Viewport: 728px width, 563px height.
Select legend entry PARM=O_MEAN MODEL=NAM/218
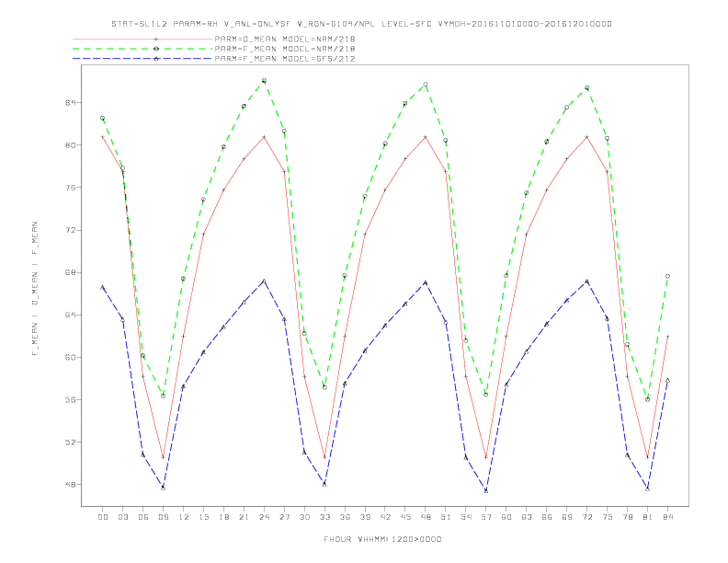click(285, 39)
